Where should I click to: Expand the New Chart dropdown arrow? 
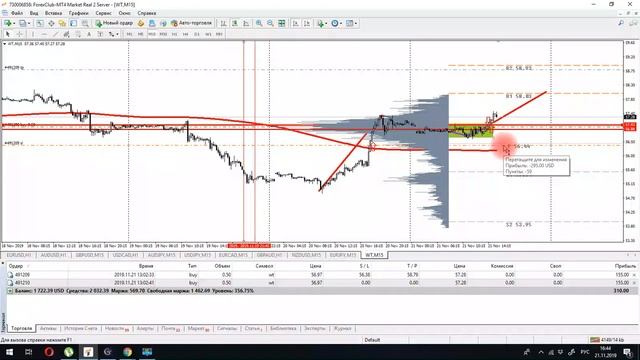point(14,23)
